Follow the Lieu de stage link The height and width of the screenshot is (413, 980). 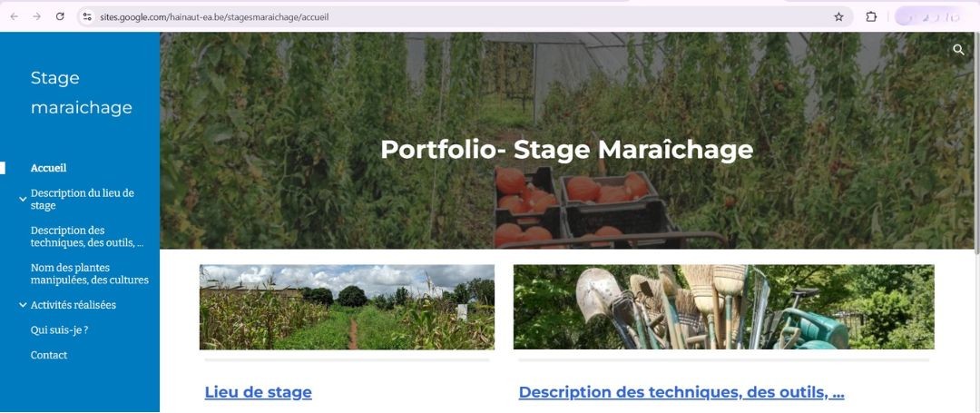click(258, 392)
